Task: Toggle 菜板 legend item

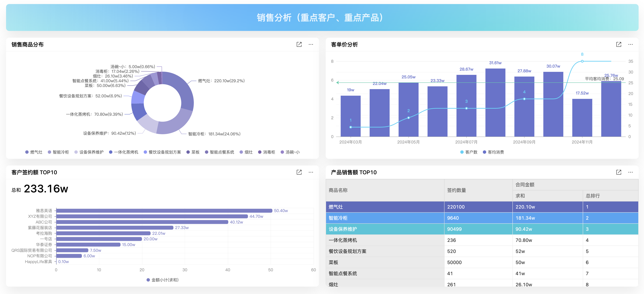Action: click(193, 152)
